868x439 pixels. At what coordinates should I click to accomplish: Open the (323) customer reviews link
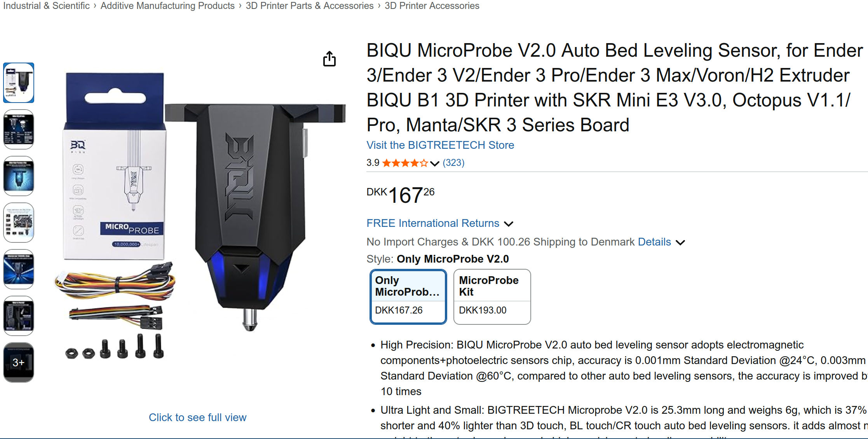pos(453,163)
